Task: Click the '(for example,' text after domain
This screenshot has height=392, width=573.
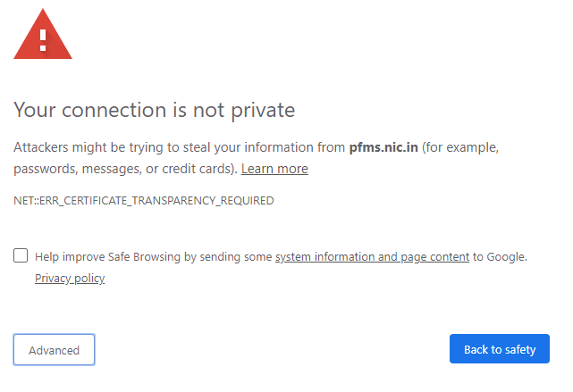Action: coord(460,147)
